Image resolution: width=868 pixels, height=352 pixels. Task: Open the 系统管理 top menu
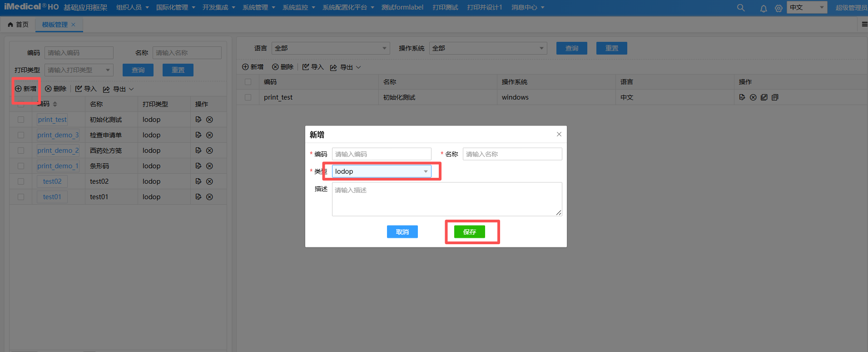pos(258,8)
